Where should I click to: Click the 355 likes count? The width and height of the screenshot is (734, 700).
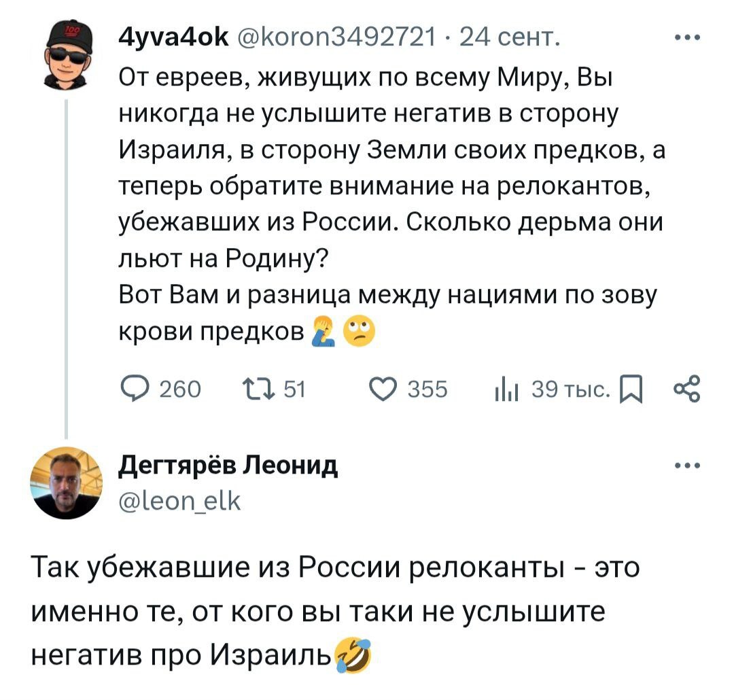click(427, 389)
